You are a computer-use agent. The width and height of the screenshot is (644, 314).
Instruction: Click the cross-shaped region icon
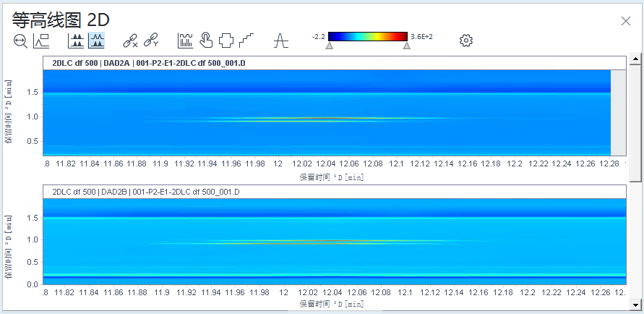pyautogui.click(x=226, y=41)
